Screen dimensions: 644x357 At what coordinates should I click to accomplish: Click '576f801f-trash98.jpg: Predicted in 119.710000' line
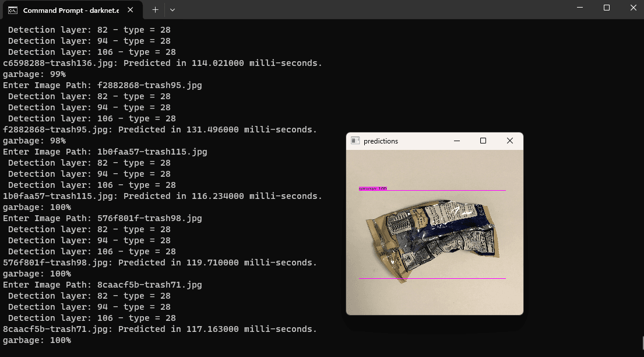point(160,263)
